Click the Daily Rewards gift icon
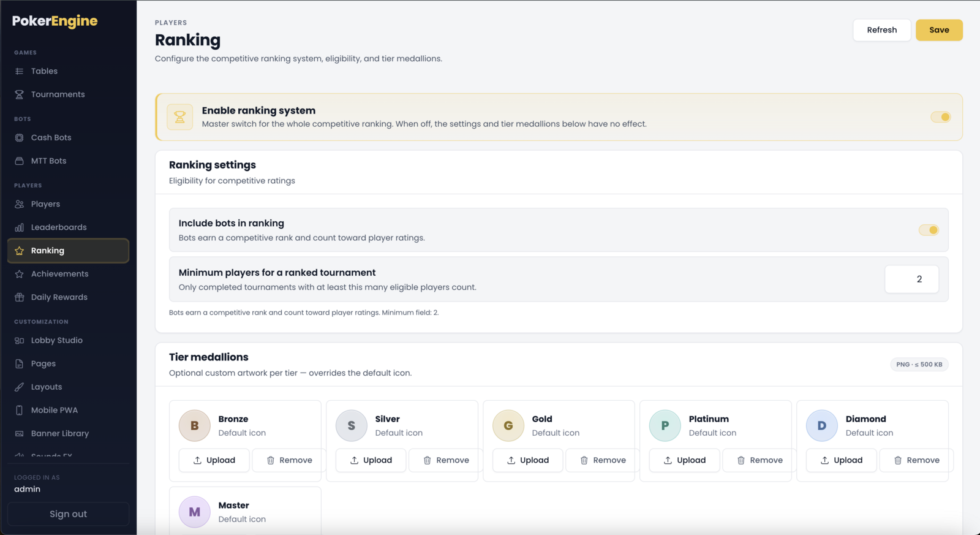This screenshot has height=535, width=980. (19, 297)
